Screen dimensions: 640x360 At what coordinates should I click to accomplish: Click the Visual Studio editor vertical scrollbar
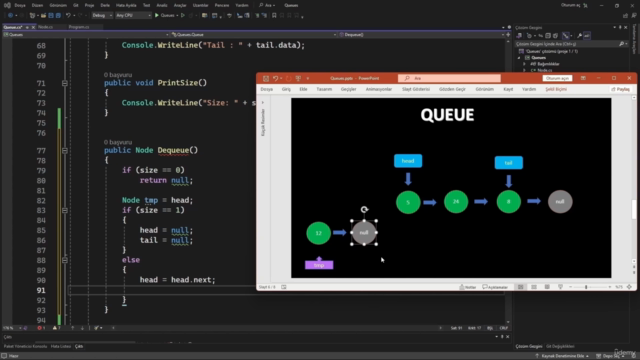point(508,182)
